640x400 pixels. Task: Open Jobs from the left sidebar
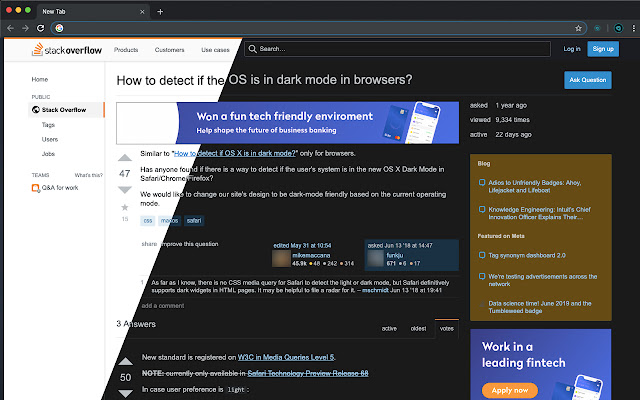[48, 155]
